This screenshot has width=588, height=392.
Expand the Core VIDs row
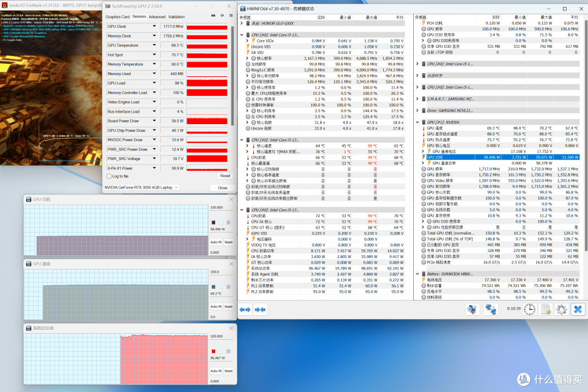click(x=248, y=41)
